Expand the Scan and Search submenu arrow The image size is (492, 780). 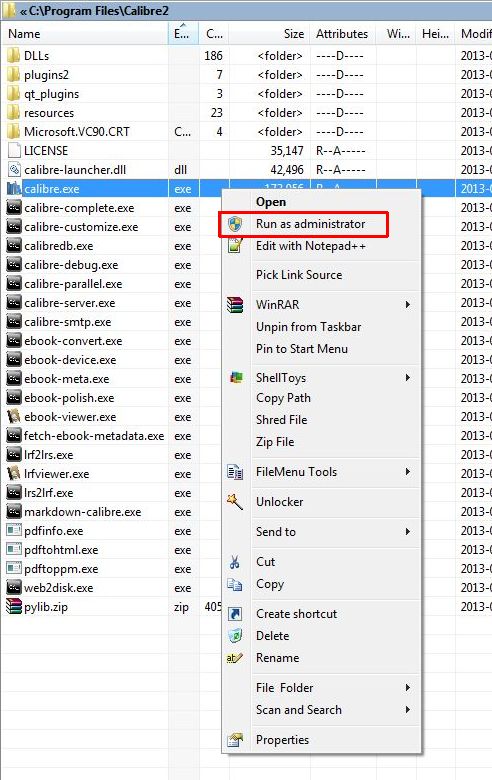point(408,709)
